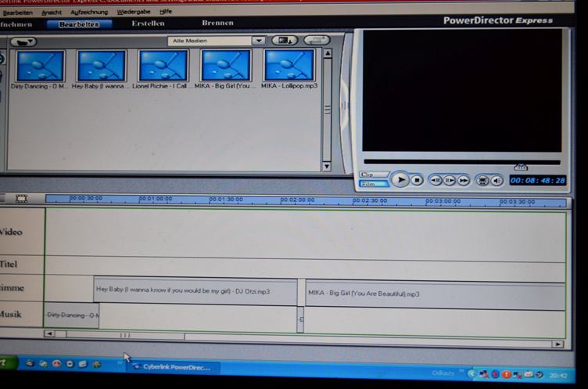Image resolution: width=588 pixels, height=389 pixels.
Task: Switch to the Brennen mode tab
Action: pos(217,23)
